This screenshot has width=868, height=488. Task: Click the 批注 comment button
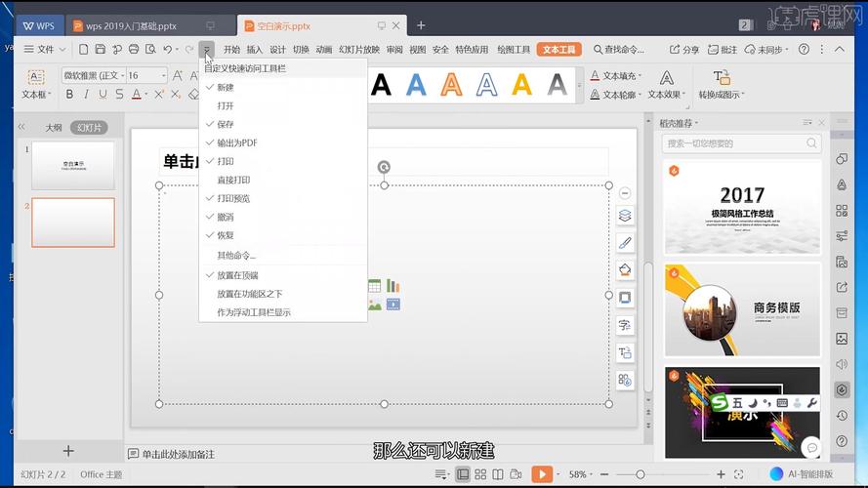click(x=723, y=49)
